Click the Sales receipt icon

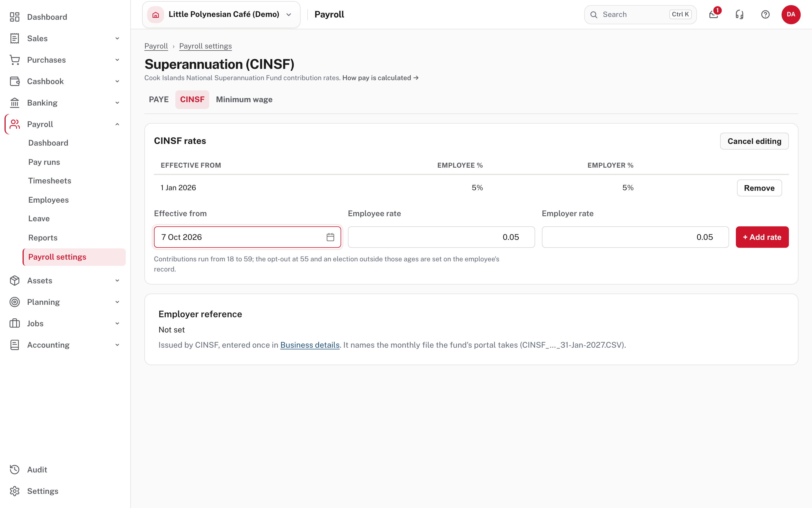(14, 38)
